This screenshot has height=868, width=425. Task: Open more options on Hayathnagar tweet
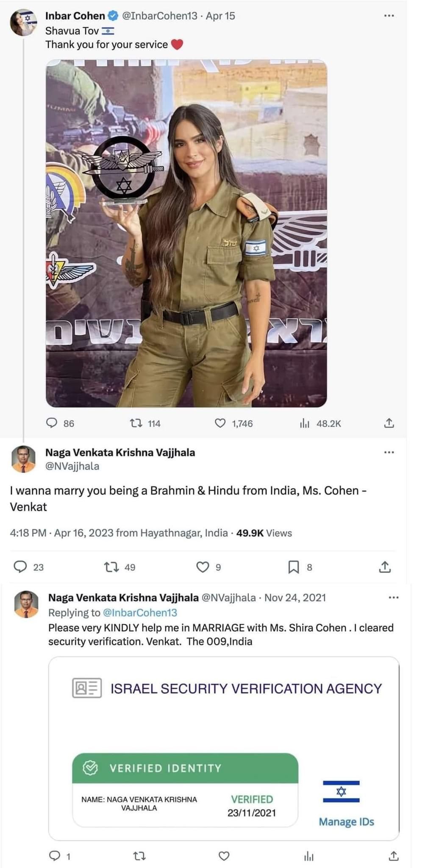(389, 452)
